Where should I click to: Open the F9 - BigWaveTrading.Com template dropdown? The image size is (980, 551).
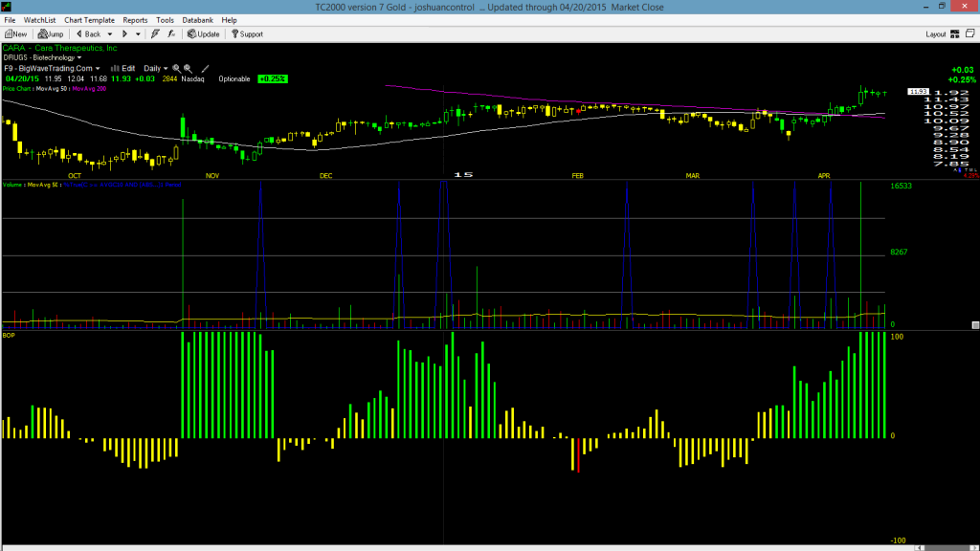coord(52,69)
